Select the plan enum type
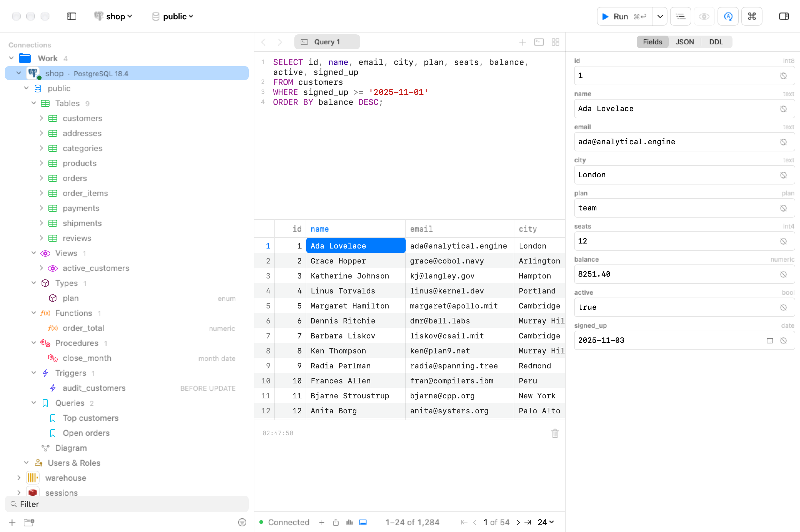The height and width of the screenshot is (532, 800). (71, 298)
